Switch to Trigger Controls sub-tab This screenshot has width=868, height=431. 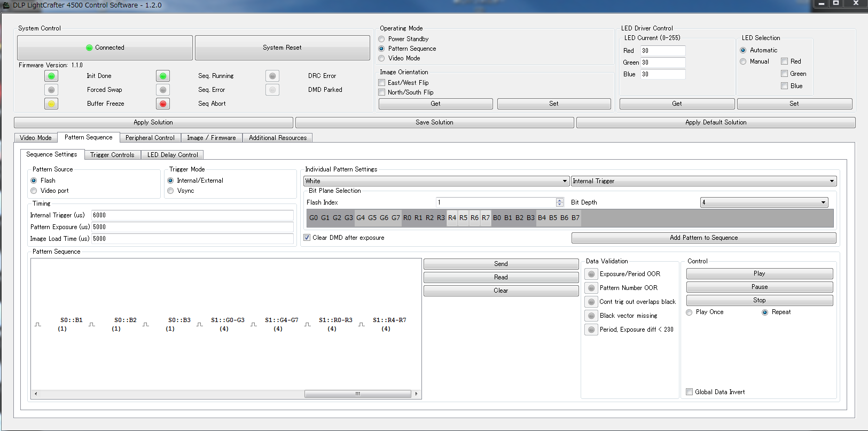pos(112,155)
